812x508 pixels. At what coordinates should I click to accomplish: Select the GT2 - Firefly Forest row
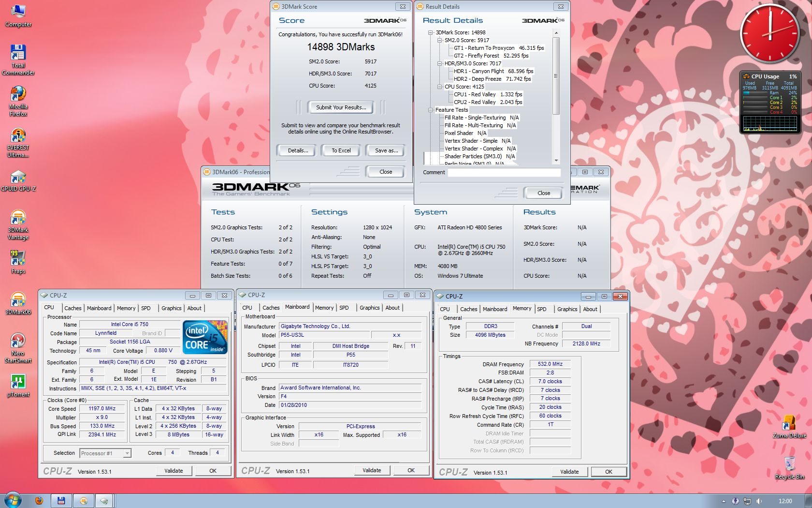coord(491,56)
